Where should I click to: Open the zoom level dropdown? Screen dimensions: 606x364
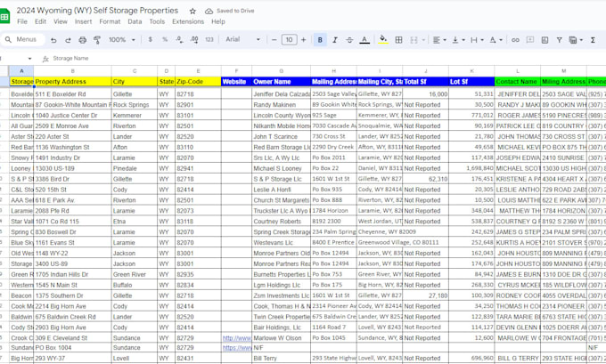click(122, 39)
